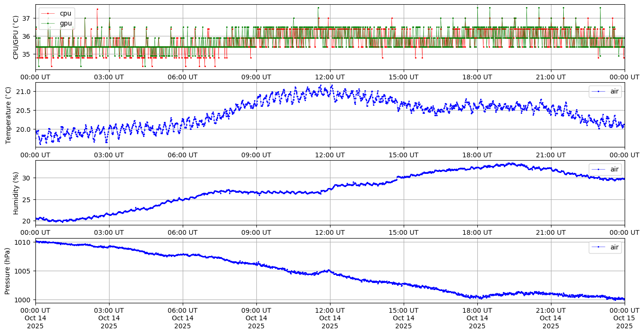Click the green gpu line sample in legend

click(48, 22)
